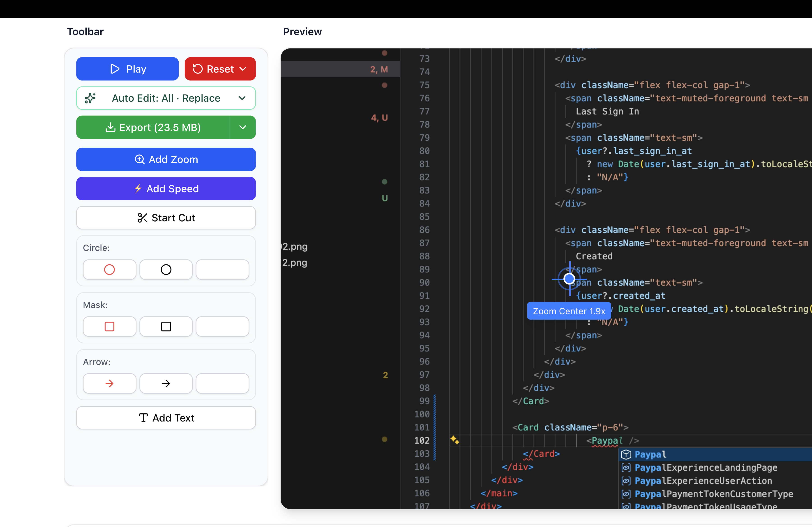Select the red square mask
The height and width of the screenshot is (527, 812).
110,327
